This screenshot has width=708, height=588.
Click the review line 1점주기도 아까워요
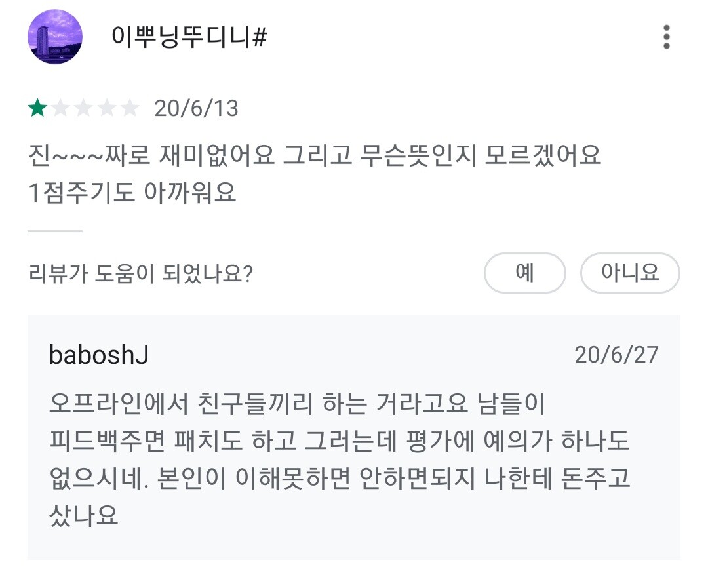tap(132, 193)
